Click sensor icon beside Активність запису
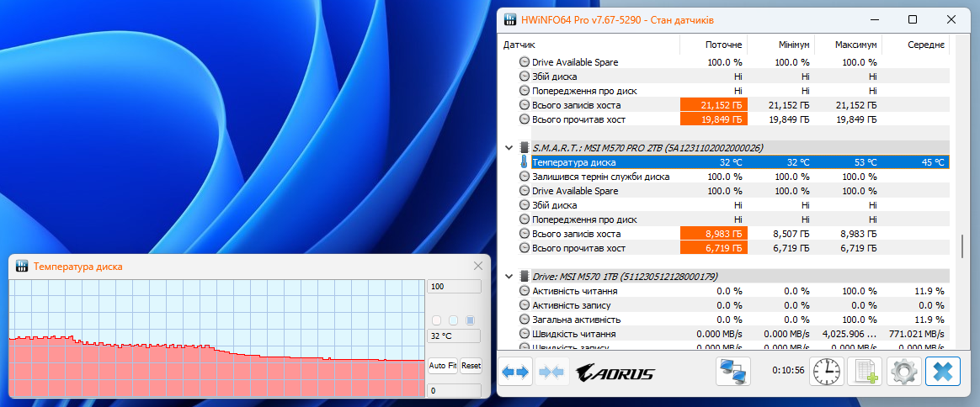 pos(524,305)
